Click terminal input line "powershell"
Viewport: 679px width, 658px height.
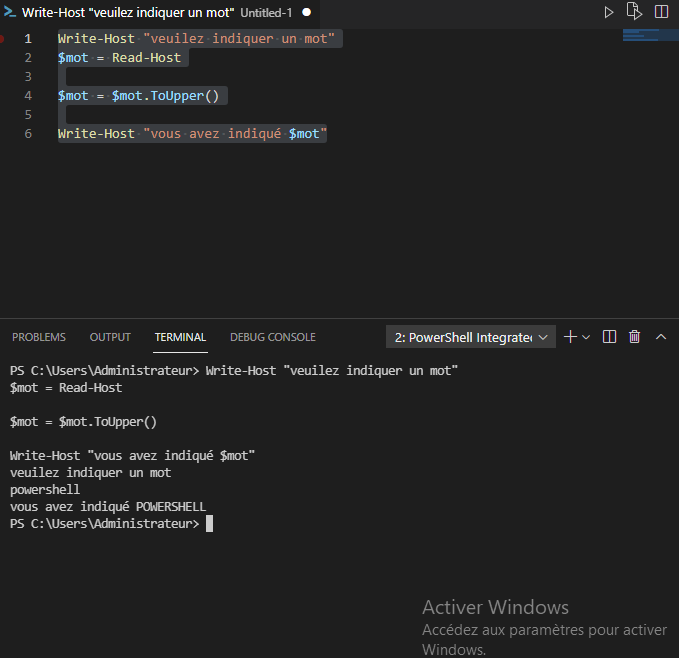tap(45, 490)
